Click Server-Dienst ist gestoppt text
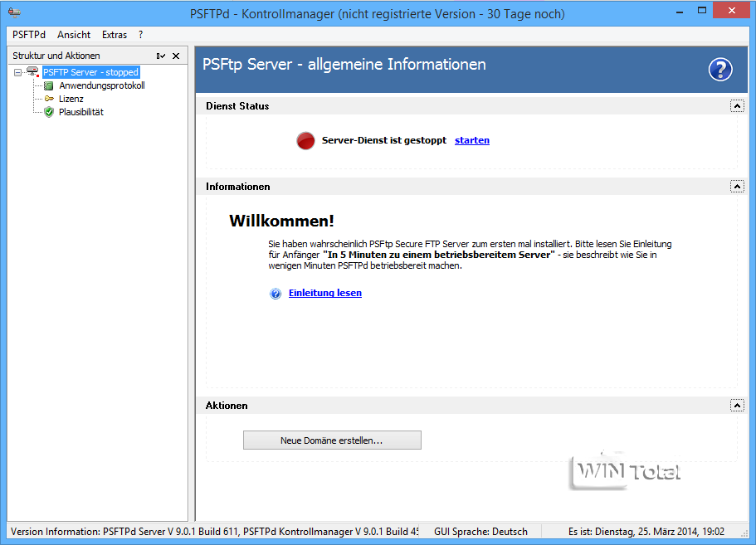 click(383, 140)
